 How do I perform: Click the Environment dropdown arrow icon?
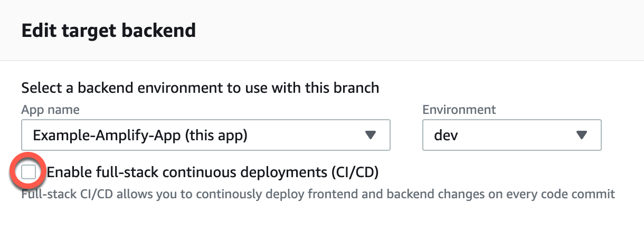(x=582, y=135)
